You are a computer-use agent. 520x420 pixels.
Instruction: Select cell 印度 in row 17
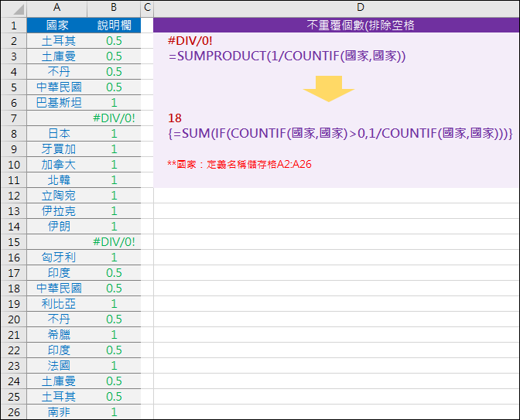point(57,273)
